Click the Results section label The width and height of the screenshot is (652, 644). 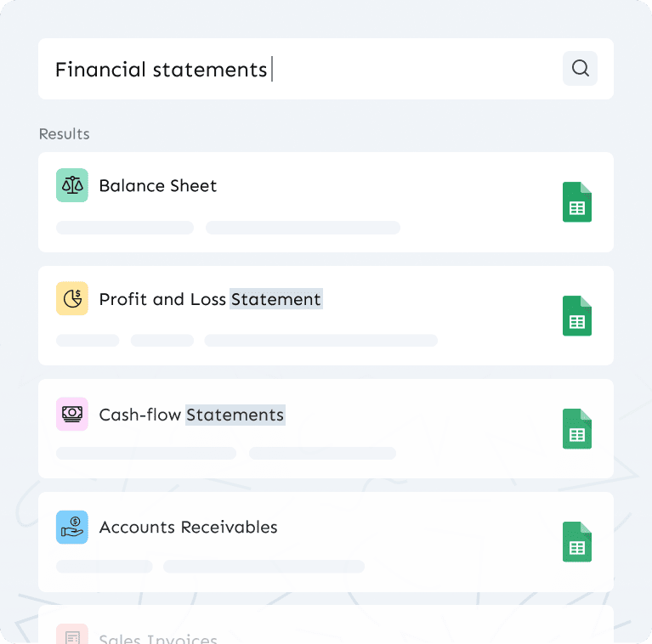click(65, 134)
